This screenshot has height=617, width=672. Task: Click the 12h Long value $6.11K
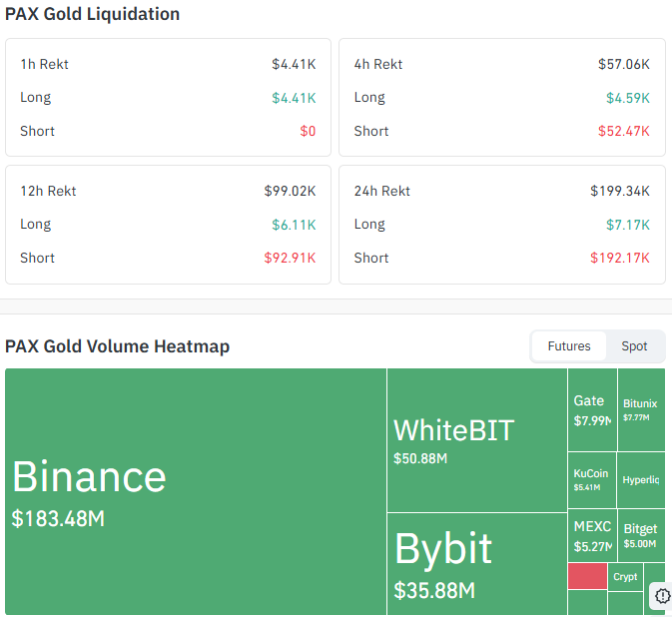(294, 225)
